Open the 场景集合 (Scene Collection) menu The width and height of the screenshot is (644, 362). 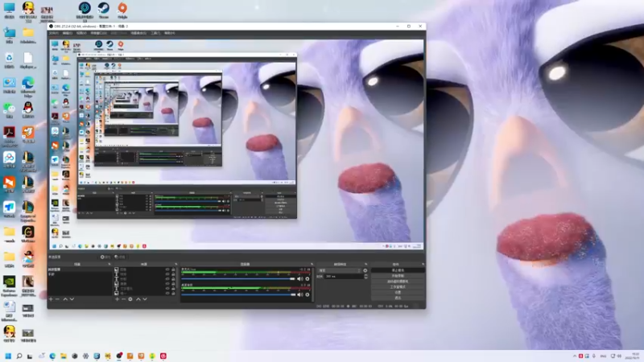(138, 33)
